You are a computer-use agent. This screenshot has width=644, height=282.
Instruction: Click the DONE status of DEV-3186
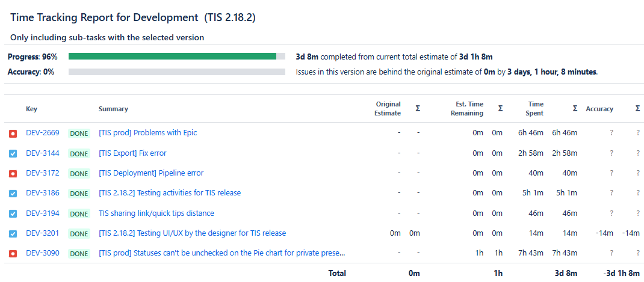pos(79,194)
